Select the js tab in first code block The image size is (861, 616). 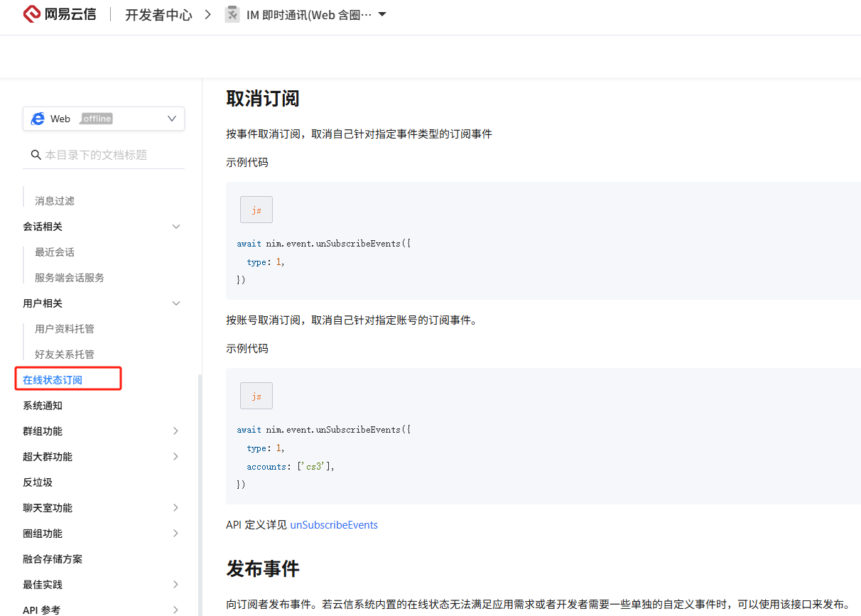256,210
